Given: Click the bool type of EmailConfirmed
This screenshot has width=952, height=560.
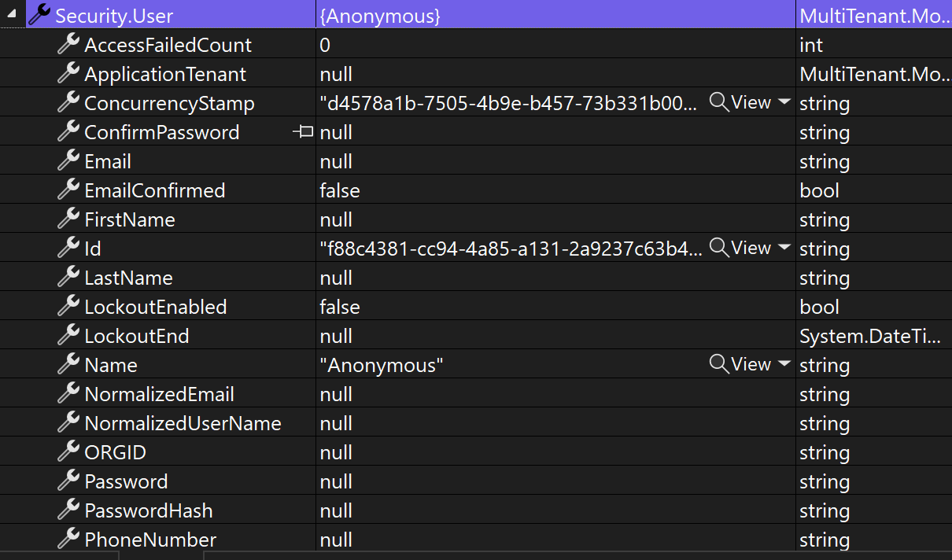Looking at the screenshot, I should tap(819, 190).
